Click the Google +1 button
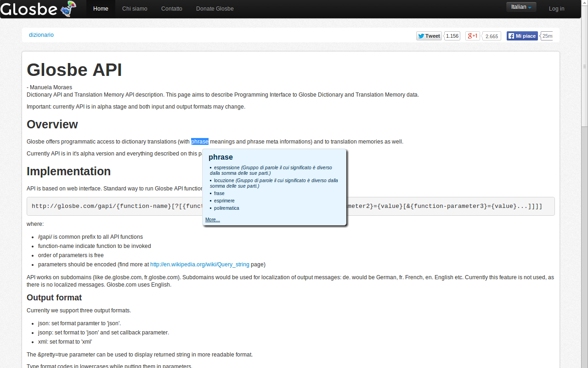 click(473, 36)
